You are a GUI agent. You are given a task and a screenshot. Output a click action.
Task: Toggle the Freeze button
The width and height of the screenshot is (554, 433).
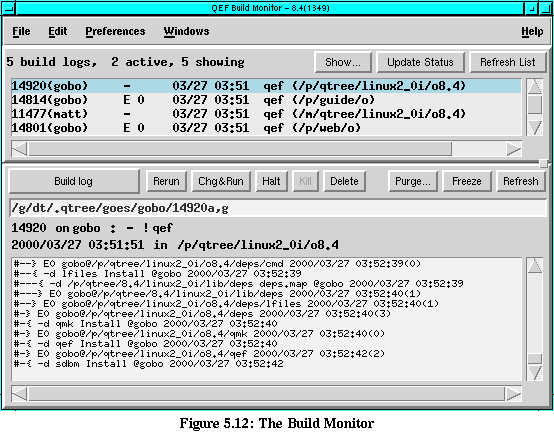pyautogui.click(x=467, y=181)
